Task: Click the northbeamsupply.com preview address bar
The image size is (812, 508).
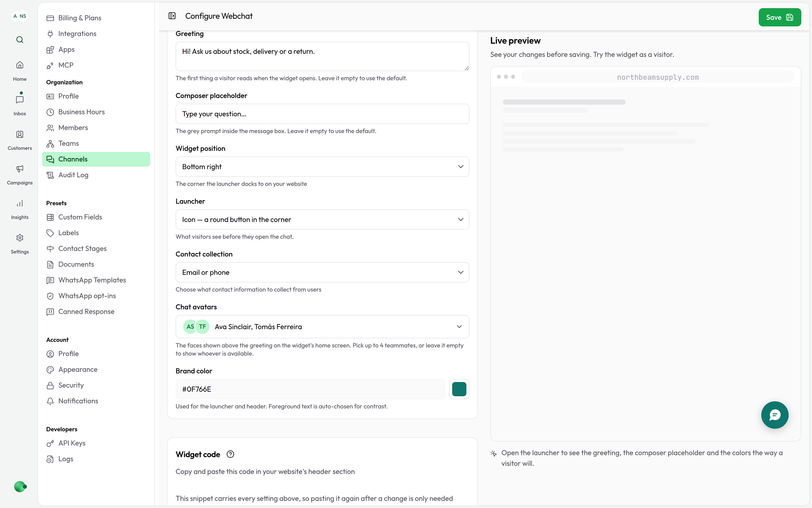Action: [x=658, y=77]
